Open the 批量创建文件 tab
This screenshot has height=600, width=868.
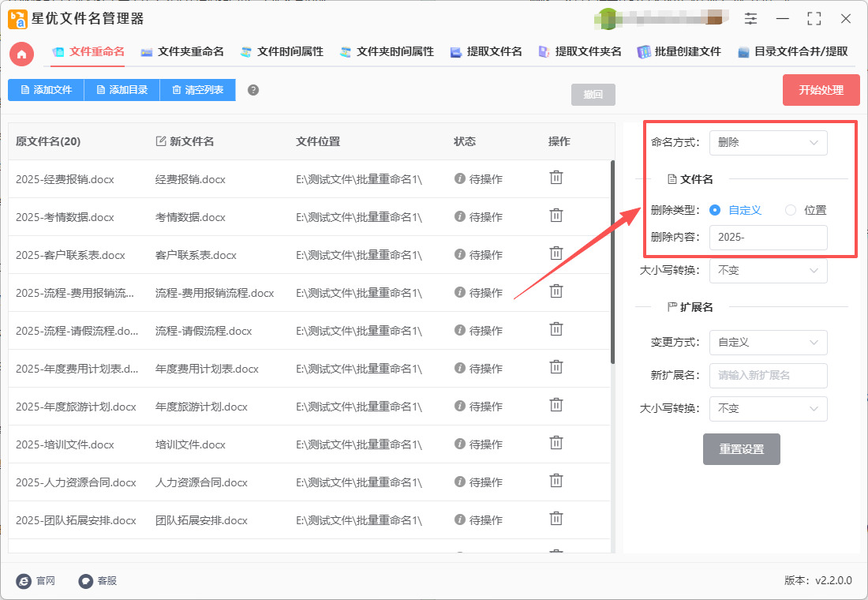(679, 52)
